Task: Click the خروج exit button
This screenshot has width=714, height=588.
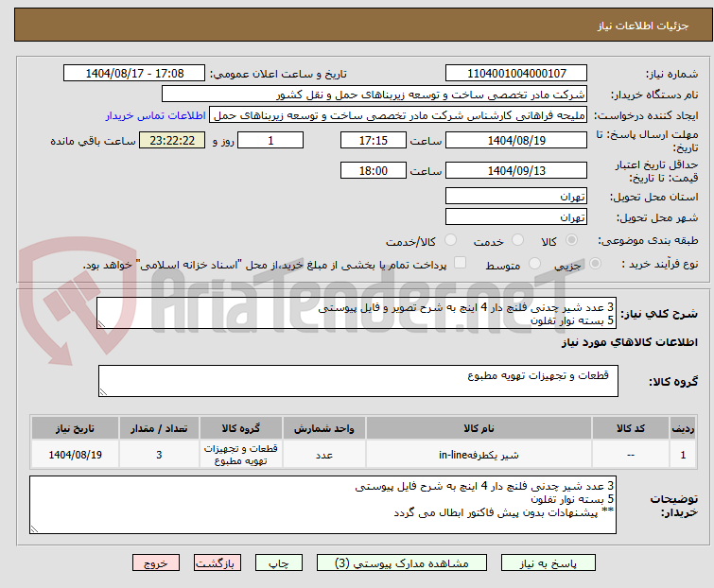Action: pos(156,563)
